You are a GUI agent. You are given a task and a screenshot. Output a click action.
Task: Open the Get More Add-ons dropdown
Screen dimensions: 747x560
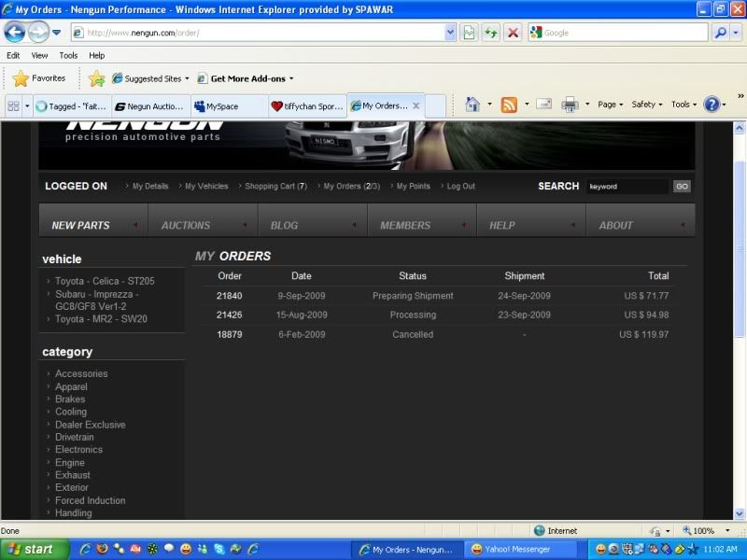[246, 78]
